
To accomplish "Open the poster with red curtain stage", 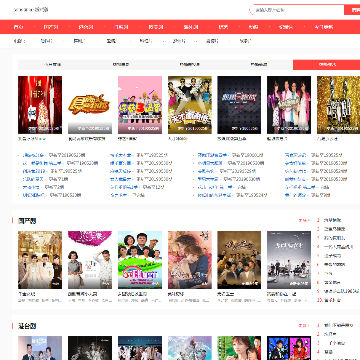I will (x=40, y=105).
